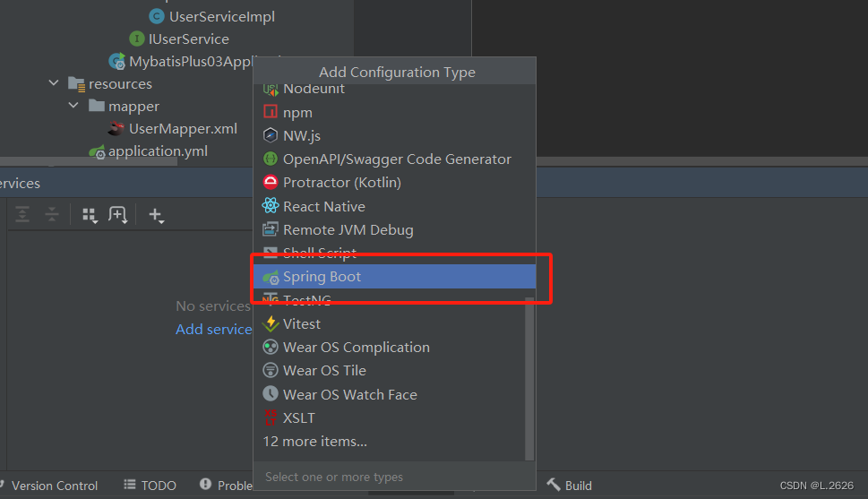Click the OpenAPI green circle icon
The height and width of the screenshot is (499, 868).
point(271,159)
